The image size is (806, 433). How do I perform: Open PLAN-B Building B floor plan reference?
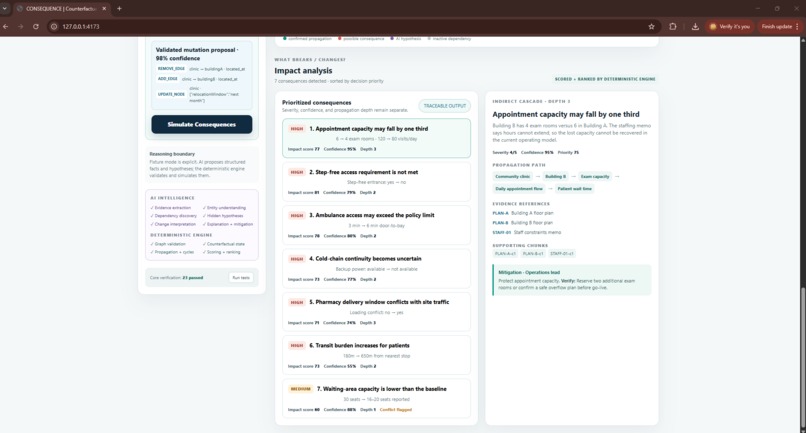[x=523, y=223]
